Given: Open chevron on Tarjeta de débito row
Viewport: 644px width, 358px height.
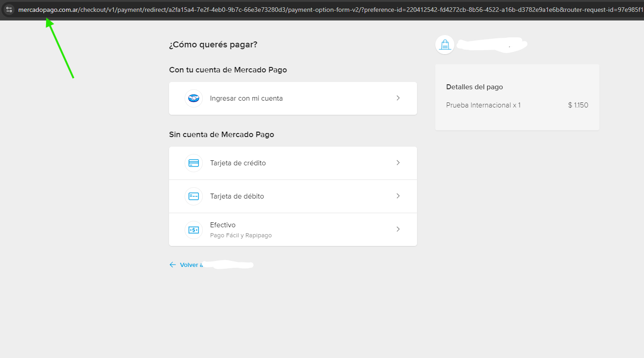Looking at the screenshot, I should coord(398,196).
